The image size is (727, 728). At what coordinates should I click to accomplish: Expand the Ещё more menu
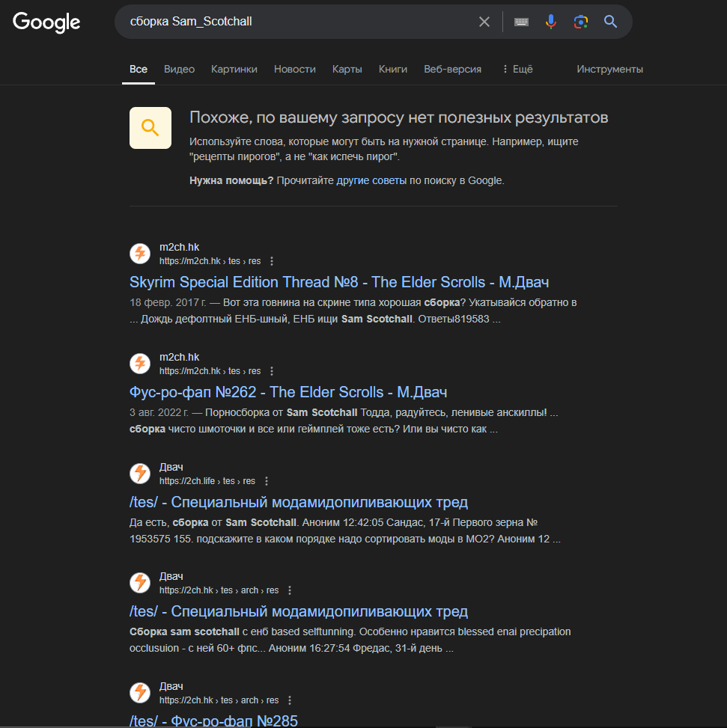click(x=517, y=69)
